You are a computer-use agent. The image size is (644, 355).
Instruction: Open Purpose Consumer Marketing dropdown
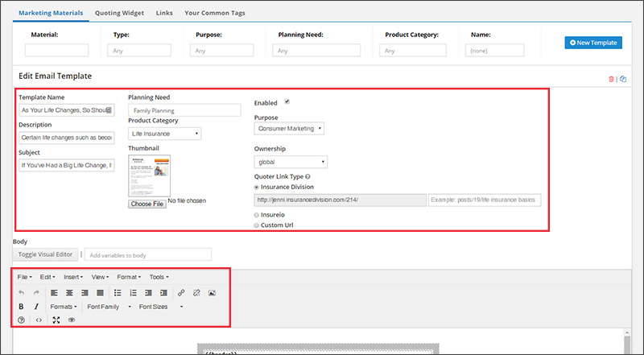tap(289, 129)
